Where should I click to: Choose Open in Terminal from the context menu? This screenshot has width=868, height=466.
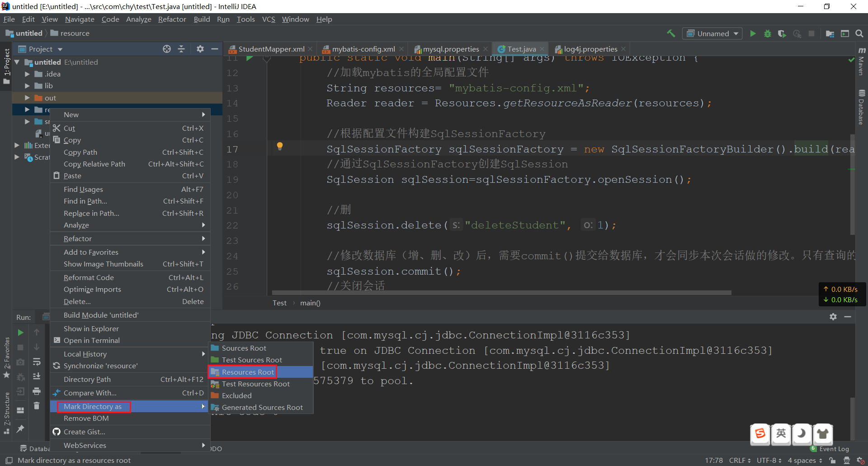130,340
